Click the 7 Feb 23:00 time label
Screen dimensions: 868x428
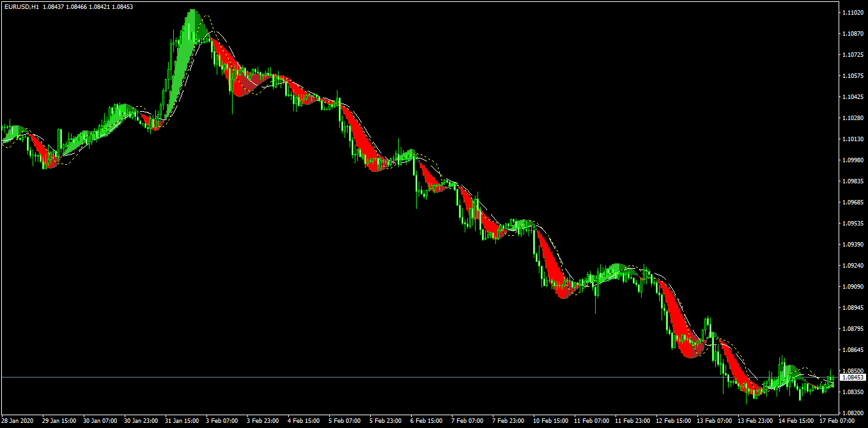tap(509, 422)
